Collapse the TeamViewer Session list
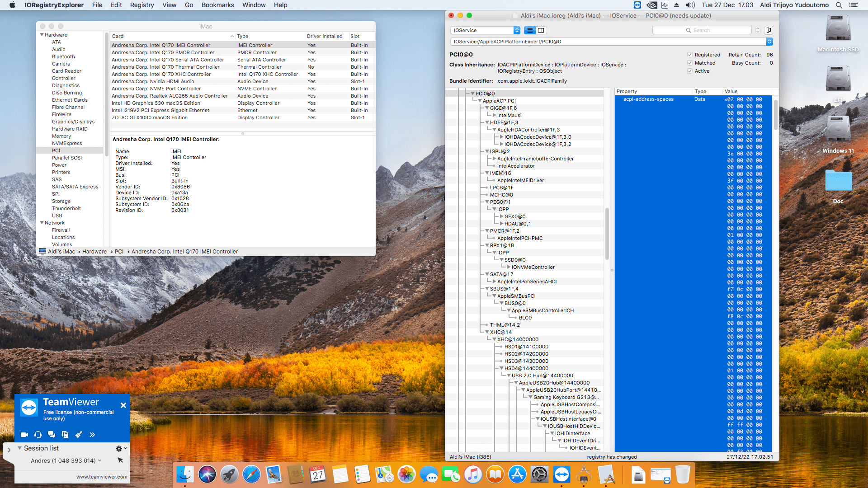Viewport: 868px width, 488px height. 19,448
